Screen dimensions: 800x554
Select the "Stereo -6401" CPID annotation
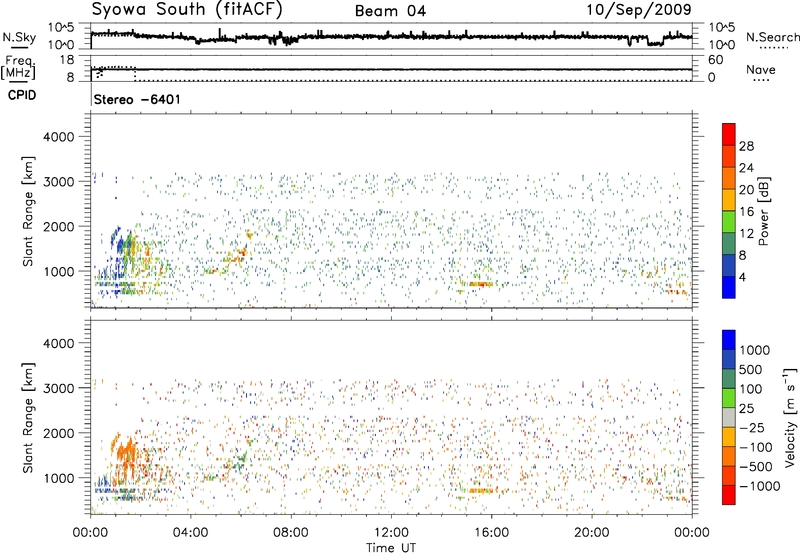pos(137,99)
